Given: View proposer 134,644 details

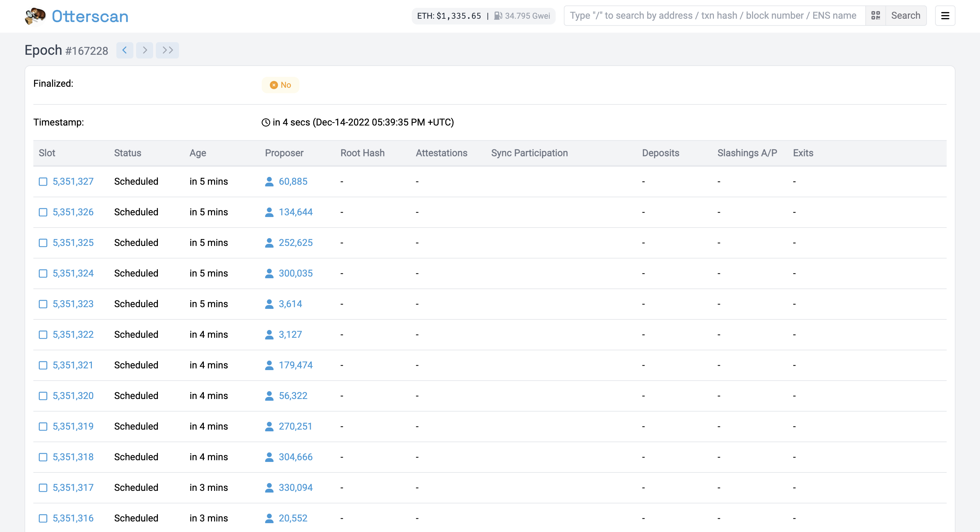Looking at the screenshot, I should (x=296, y=212).
